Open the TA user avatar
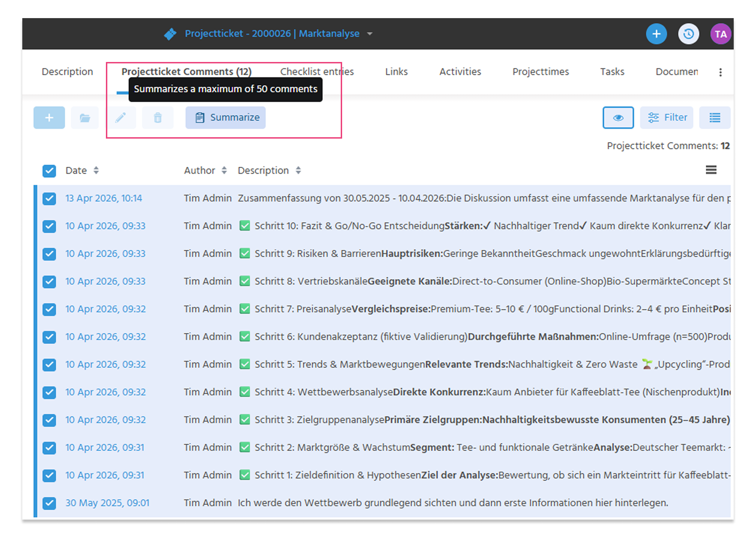Screen dimensions: 756x537 pos(720,34)
